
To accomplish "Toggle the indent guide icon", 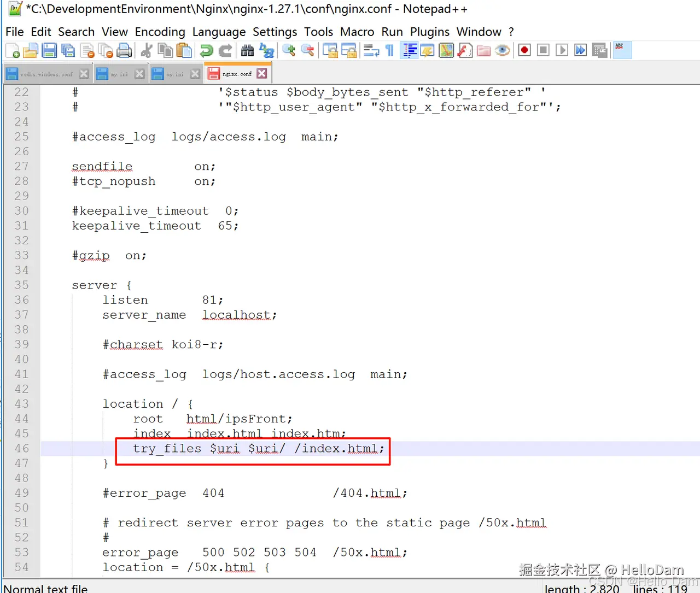I will coord(409,51).
